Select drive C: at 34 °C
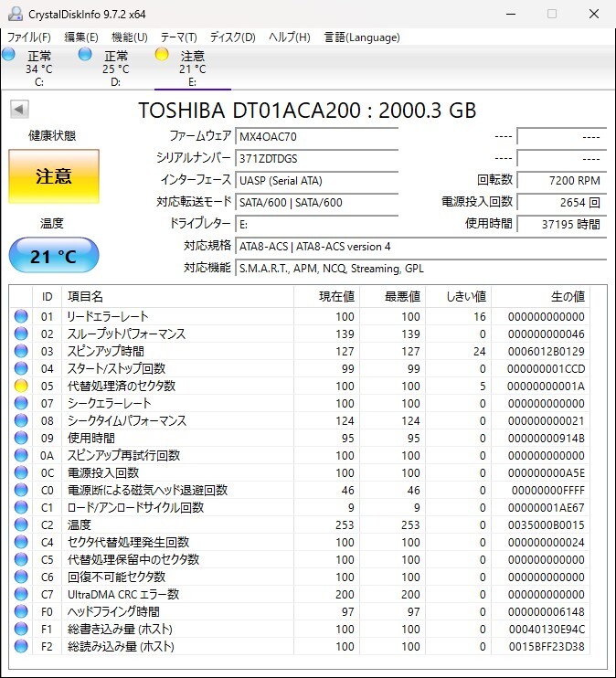 pyautogui.click(x=39, y=69)
